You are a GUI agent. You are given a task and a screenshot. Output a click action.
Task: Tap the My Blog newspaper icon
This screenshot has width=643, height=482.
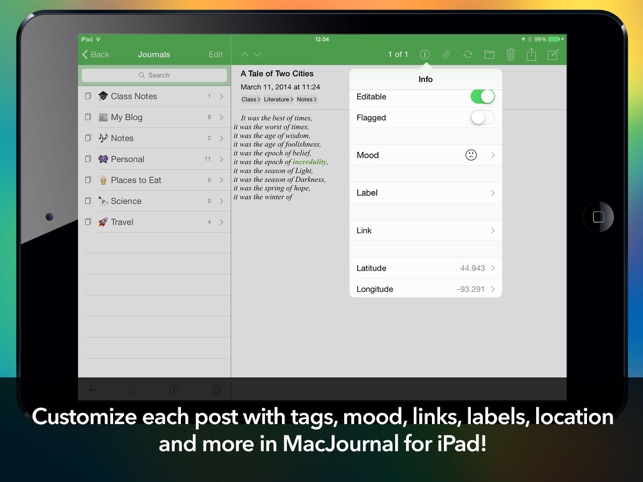pyautogui.click(x=103, y=117)
